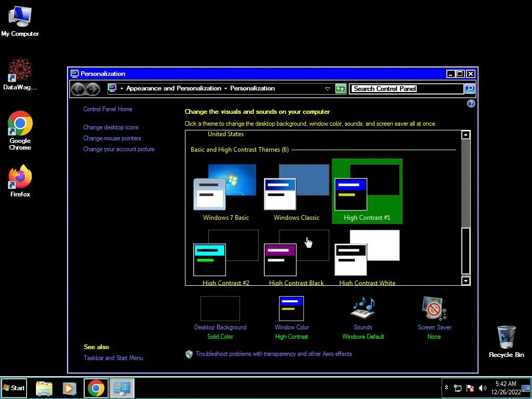
Task: Click the Windows Default label under Sounds
Action: (x=363, y=337)
